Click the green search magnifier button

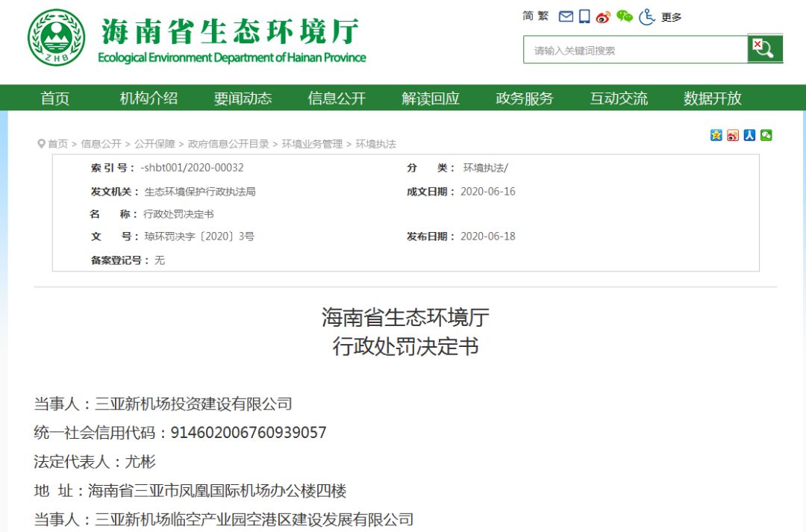coord(764,49)
